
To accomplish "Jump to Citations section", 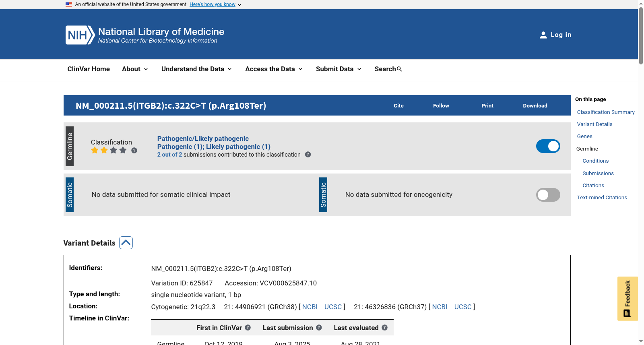I will 593,186.
